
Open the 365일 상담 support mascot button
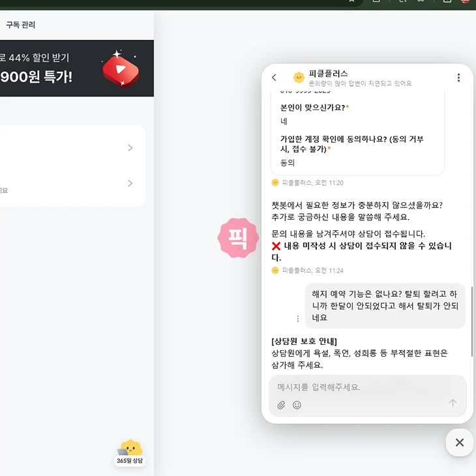tap(130, 453)
